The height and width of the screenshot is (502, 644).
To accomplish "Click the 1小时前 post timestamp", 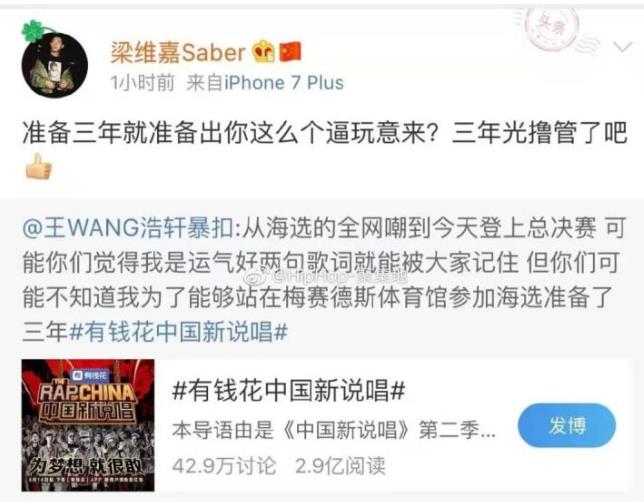I will [x=143, y=83].
